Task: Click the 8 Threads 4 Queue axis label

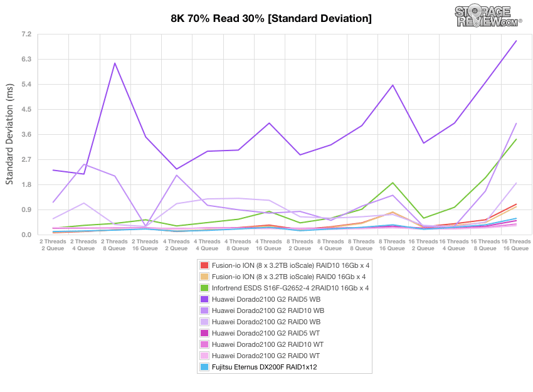Action: pyautogui.click(x=330, y=245)
